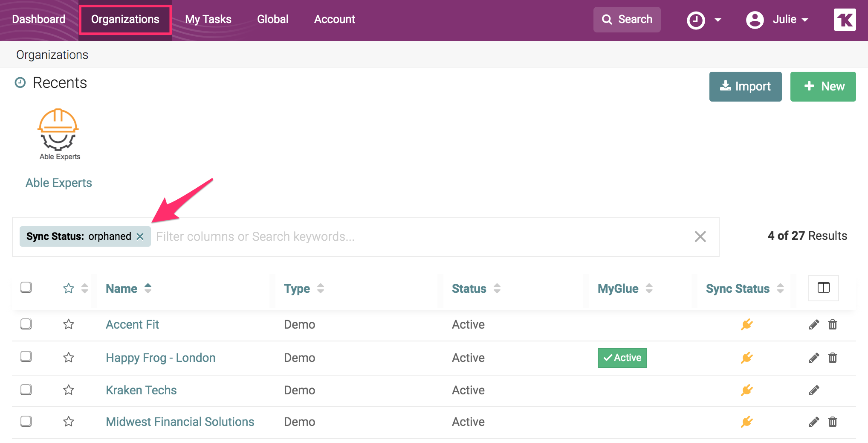Click the orphaned sync plug icon for Accent Fit
Image resolution: width=868 pixels, height=443 pixels.
(x=746, y=325)
